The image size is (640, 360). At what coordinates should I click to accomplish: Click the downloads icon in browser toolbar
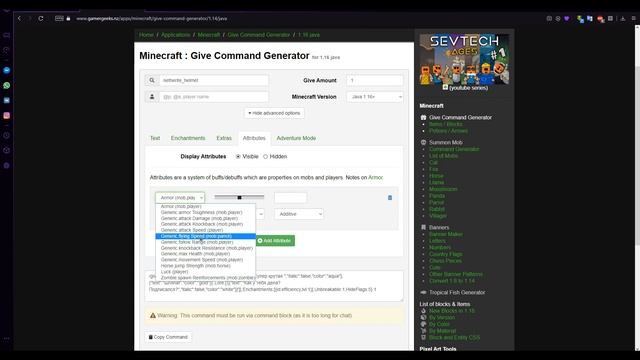(623, 18)
